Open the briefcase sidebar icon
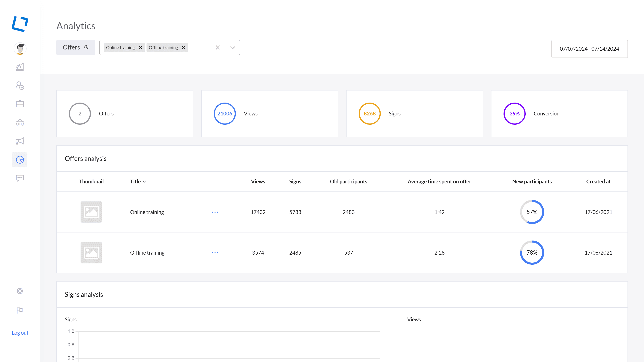Image resolution: width=644 pixels, height=362 pixels. coord(20,104)
